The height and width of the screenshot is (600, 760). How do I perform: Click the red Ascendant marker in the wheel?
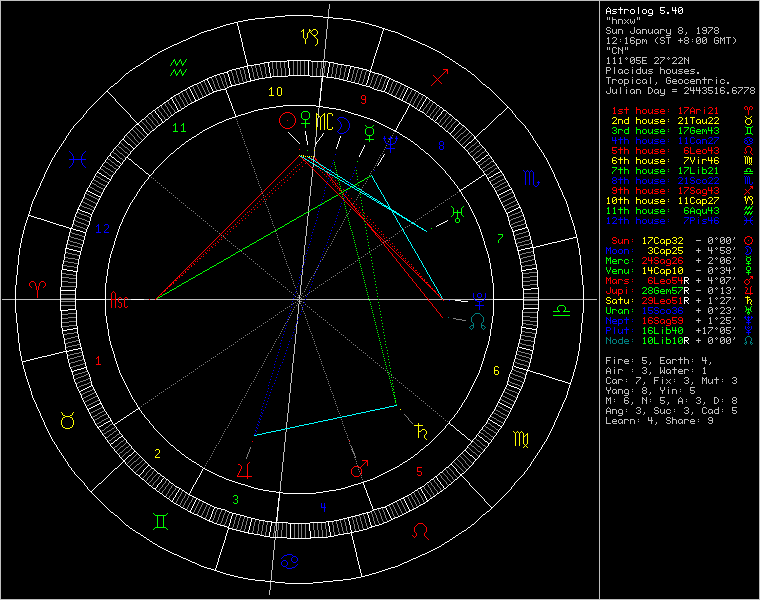(x=119, y=299)
